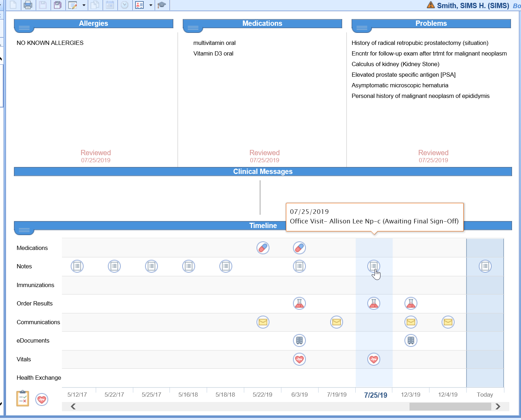Open the 12/4/19 communication envelope icon
This screenshot has width=521, height=420.
[448, 322]
